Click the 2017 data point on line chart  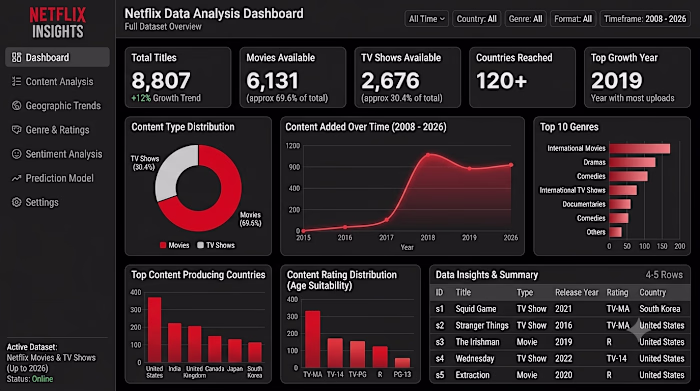click(x=386, y=220)
